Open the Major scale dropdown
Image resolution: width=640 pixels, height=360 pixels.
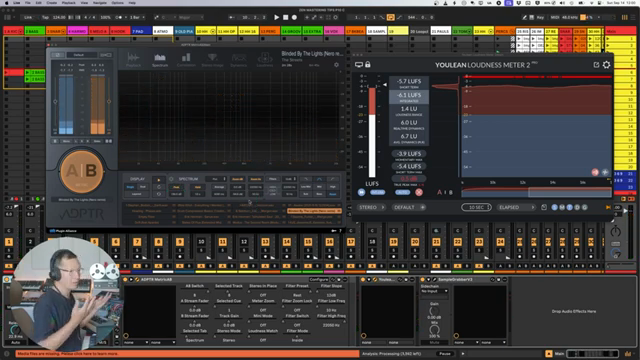192,18
